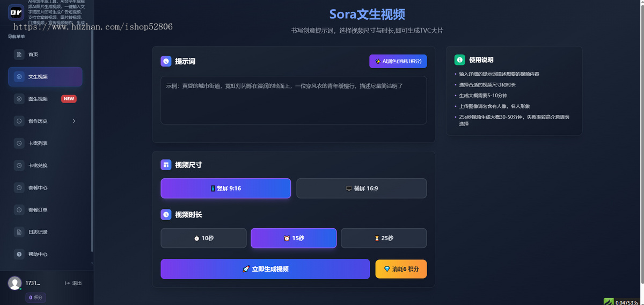Viewport: 644px width, 305px height.
Task: Click the AI润色 button
Action: click(398, 61)
